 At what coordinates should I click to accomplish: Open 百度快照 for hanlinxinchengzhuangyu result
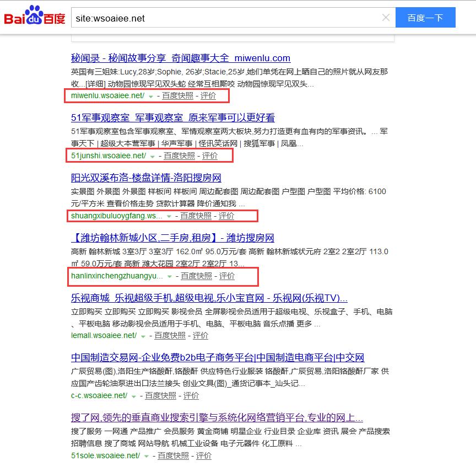click(x=197, y=276)
